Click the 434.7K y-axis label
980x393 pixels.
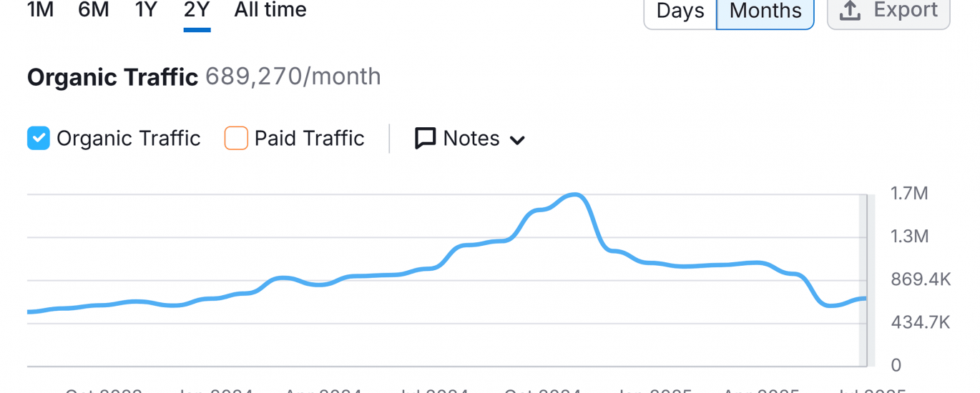(x=920, y=322)
